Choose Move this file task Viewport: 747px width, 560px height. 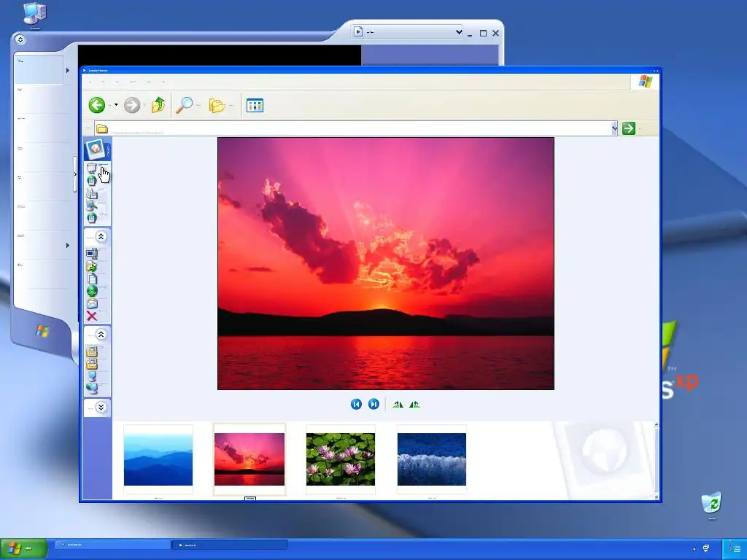click(x=92, y=266)
